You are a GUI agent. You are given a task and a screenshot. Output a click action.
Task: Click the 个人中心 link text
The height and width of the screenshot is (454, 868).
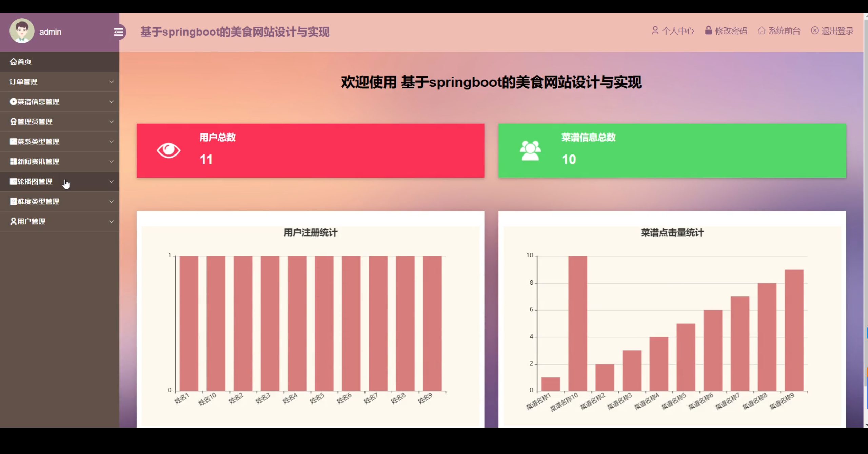(678, 31)
